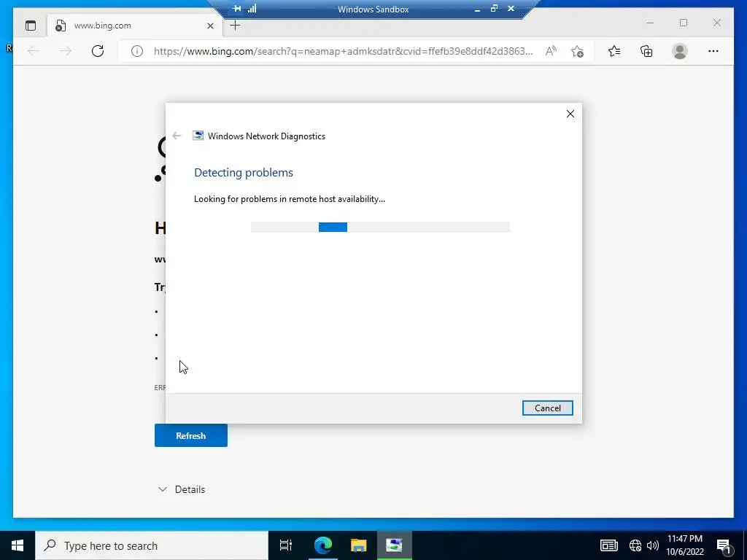
Task: Click the remote host availability status text
Action: click(x=289, y=199)
